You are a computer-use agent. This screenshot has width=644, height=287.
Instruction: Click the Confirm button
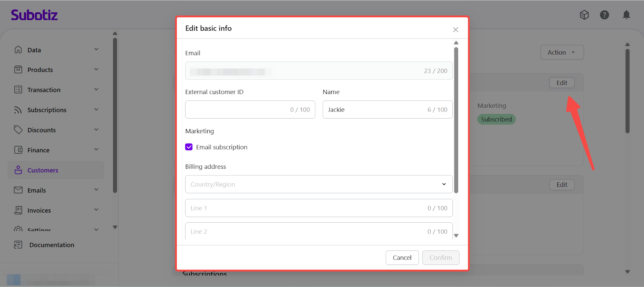click(440, 258)
